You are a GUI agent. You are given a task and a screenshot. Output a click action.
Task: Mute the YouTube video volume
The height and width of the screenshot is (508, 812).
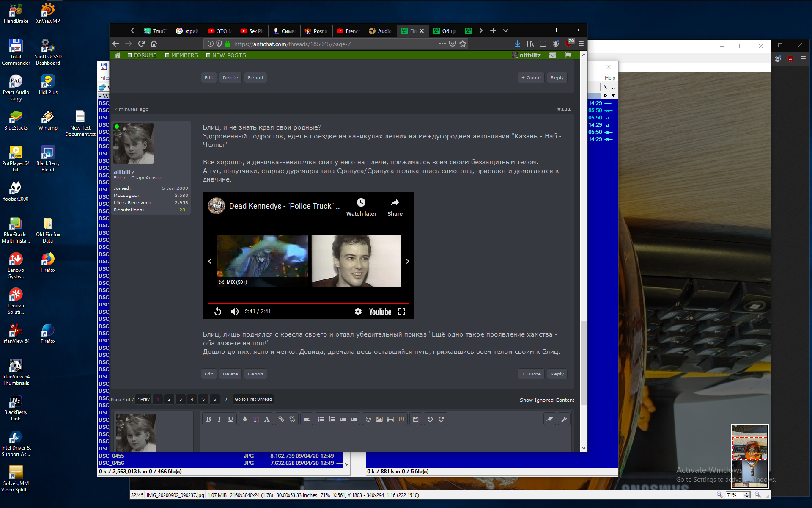(234, 312)
